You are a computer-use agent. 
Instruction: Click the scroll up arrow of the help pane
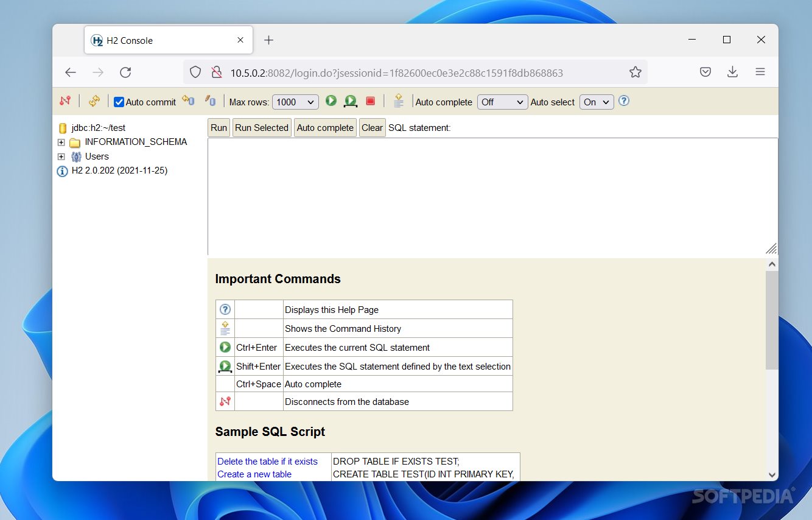[772, 264]
